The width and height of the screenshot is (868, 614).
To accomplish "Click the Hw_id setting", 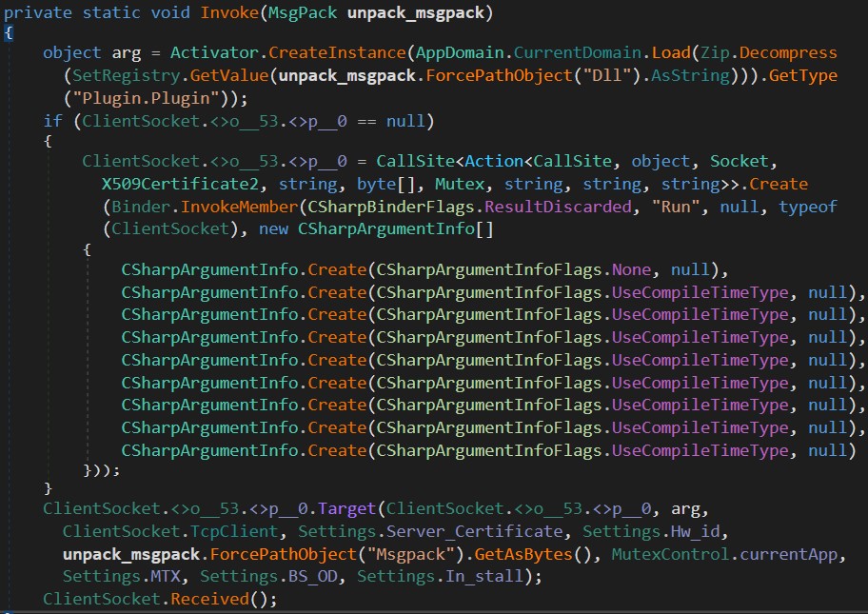I will pyautogui.click(x=696, y=531).
